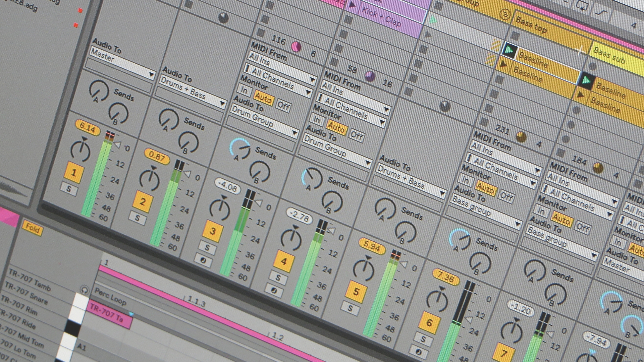Launch the playing Bassline clip in Bass top
Image resolution: width=644 pixels, height=362 pixels.
click(x=509, y=51)
